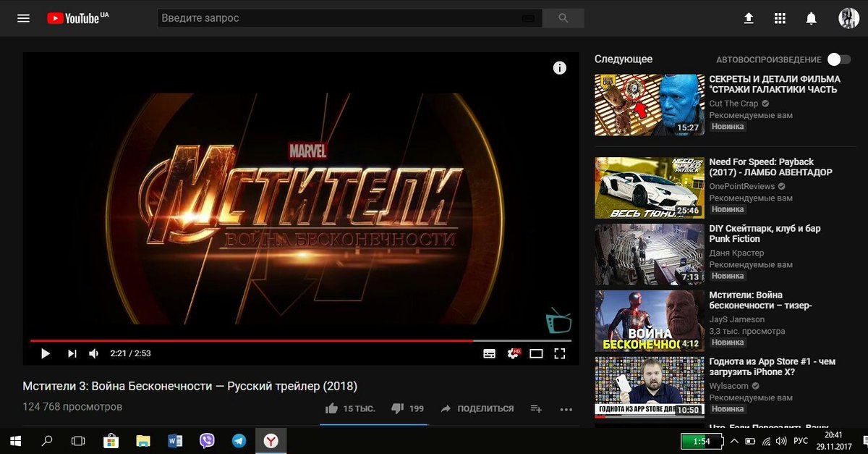Click the Следующее heading
The height and width of the screenshot is (454, 868).
click(624, 59)
